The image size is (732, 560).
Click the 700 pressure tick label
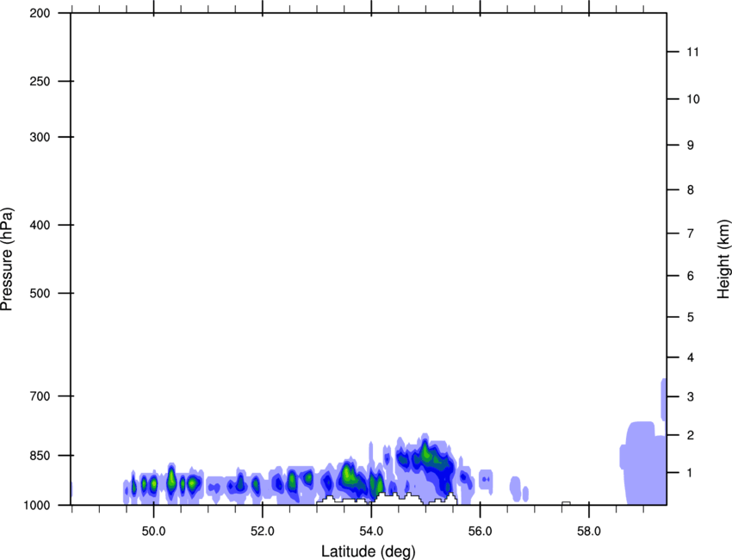coord(40,396)
